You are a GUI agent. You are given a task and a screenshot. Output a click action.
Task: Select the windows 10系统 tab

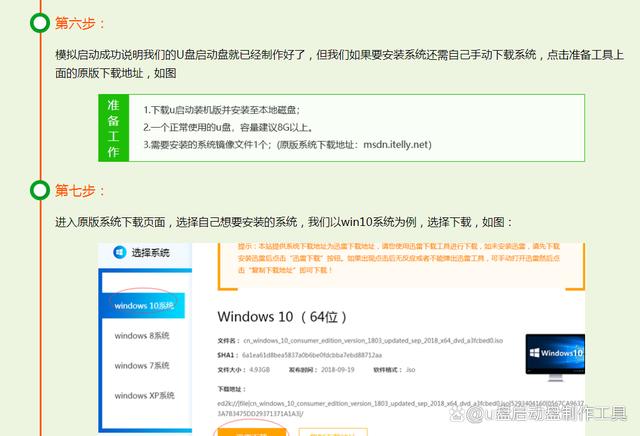(x=144, y=305)
